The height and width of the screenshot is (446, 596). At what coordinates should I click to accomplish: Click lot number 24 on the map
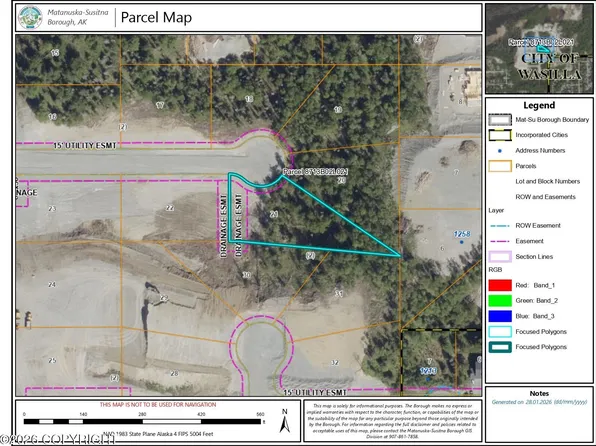(52, 284)
